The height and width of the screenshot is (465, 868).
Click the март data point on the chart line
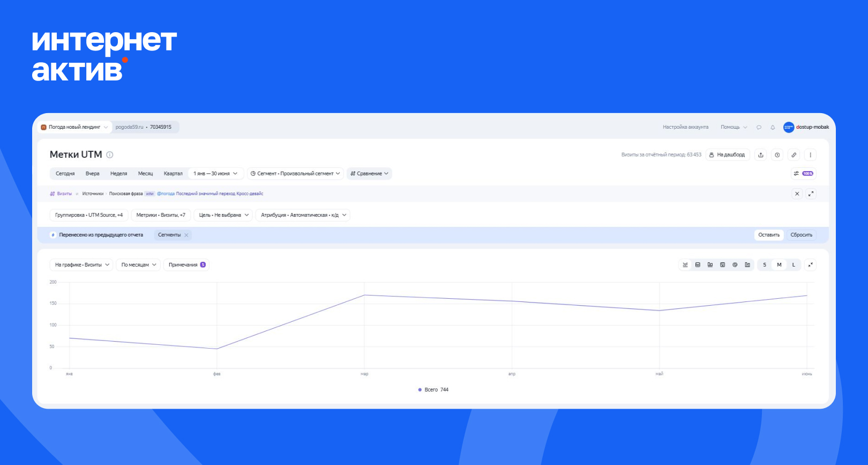click(364, 295)
